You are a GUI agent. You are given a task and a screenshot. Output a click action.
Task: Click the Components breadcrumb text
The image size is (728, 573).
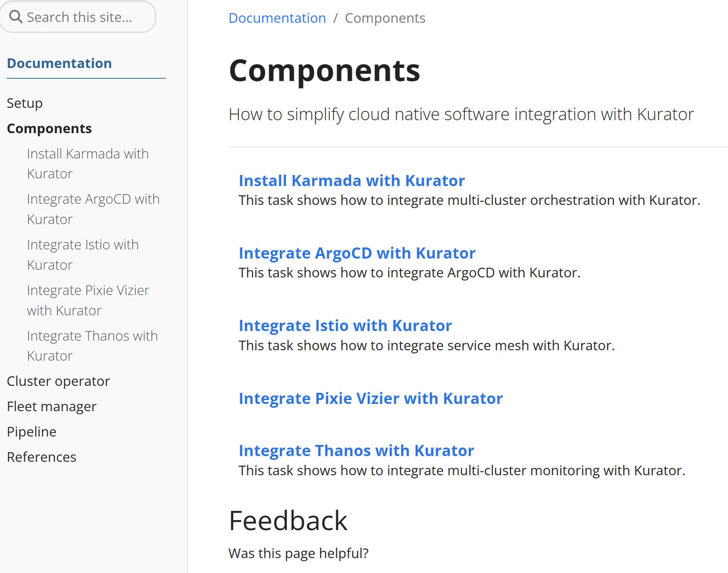pyautogui.click(x=385, y=18)
